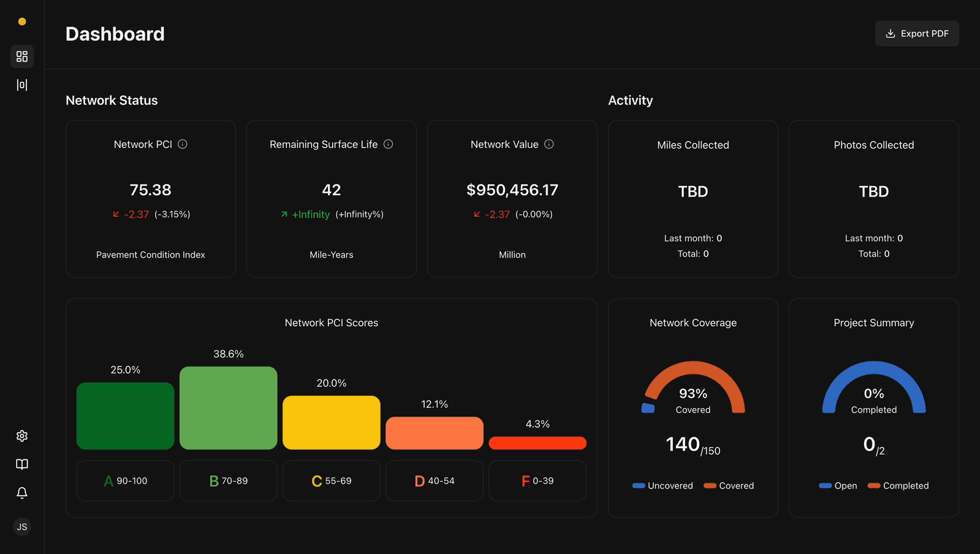Viewport: 980px width, 554px height.
Task: Click the info icon beside Network PCI
Action: point(183,144)
